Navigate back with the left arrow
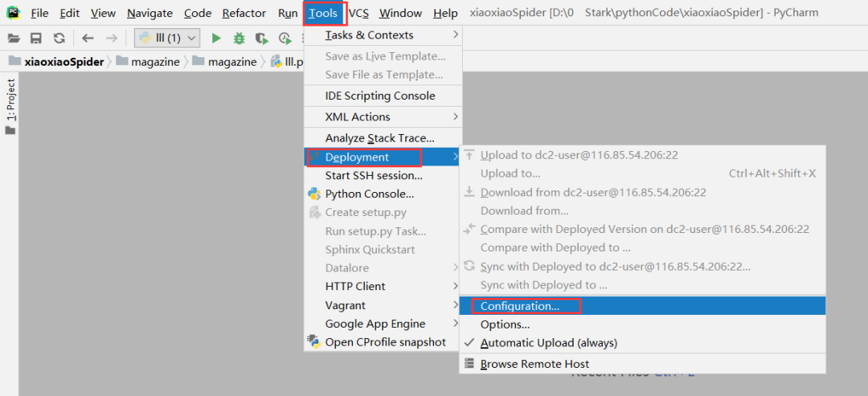The height and width of the screenshot is (396, 868). tap(88, 38)
